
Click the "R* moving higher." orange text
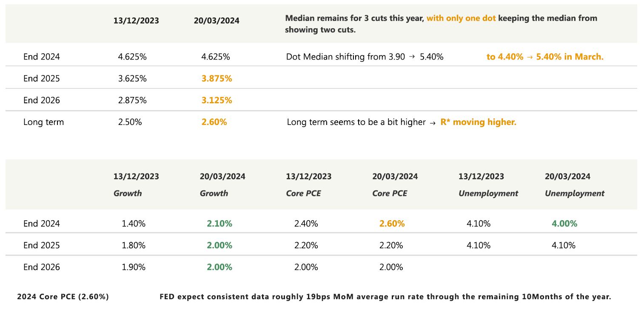(x=478, y=122)
